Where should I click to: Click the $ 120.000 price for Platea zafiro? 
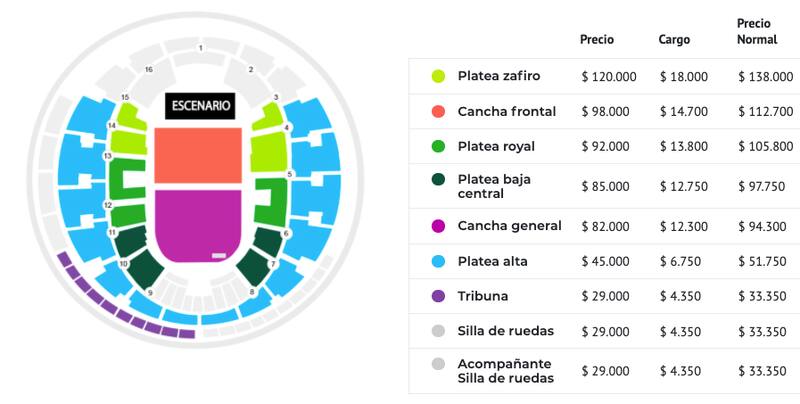click(608, 76)
